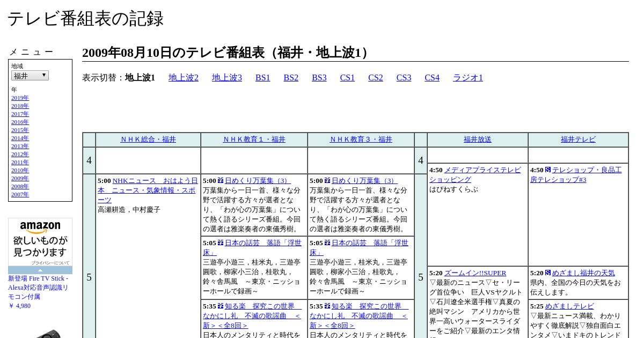644x338 pixels.
Task: Open 知る楽 探究この世界 link under NHK教育3
Action: coord(359,316)
